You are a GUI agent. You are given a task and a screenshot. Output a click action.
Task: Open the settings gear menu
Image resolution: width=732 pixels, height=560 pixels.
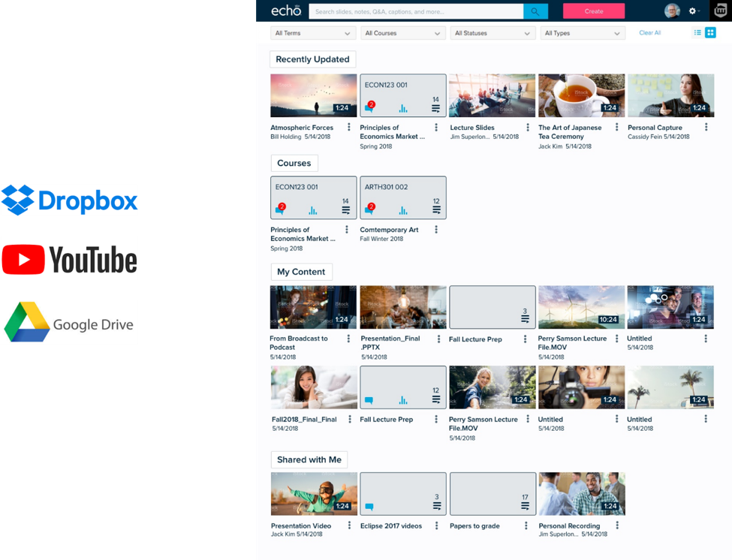tap(692, 11)
